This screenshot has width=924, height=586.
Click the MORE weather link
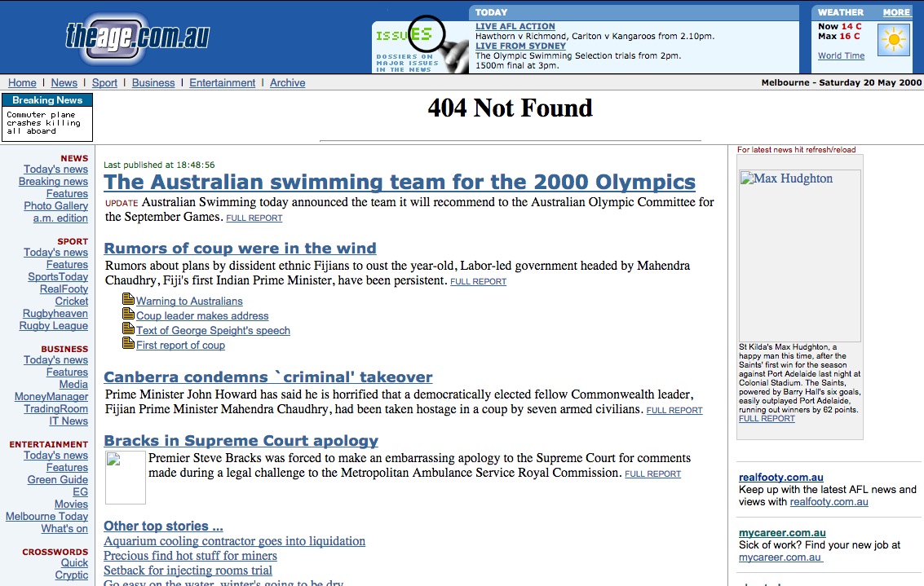coord(896,12)
